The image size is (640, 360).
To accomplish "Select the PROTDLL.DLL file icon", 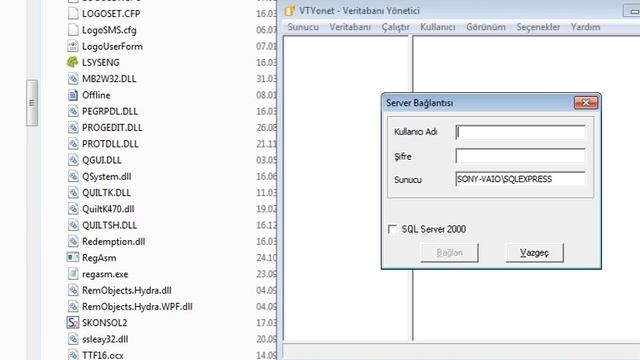I will [x=73, y=144].
